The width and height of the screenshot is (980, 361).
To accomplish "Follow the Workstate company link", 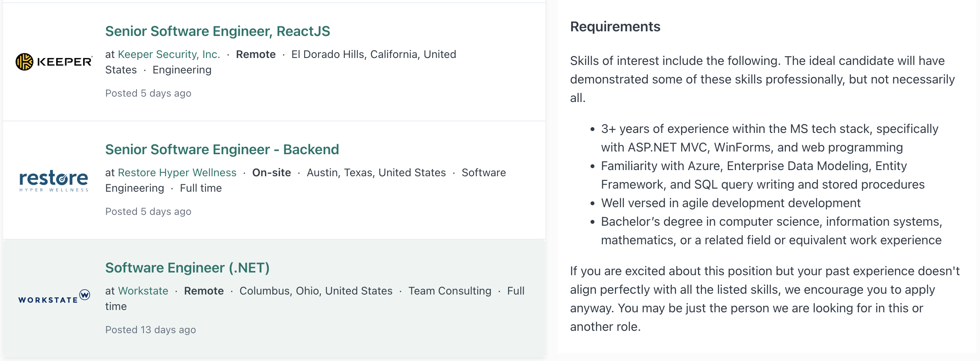I will point(143,291).
